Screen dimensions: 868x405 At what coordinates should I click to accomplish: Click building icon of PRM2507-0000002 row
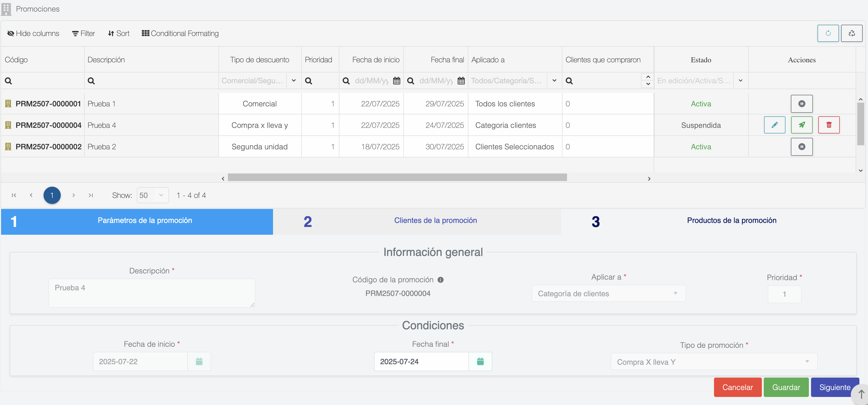tap(8, 147)
